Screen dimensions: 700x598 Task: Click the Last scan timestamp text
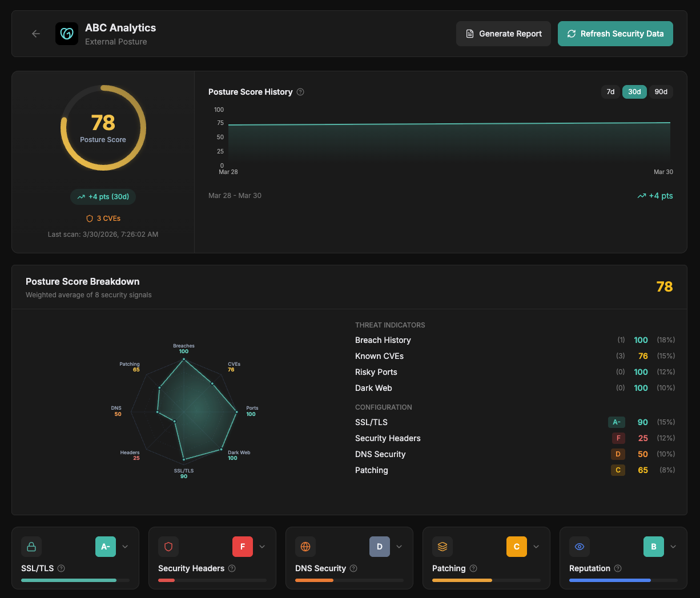[103, 235]
